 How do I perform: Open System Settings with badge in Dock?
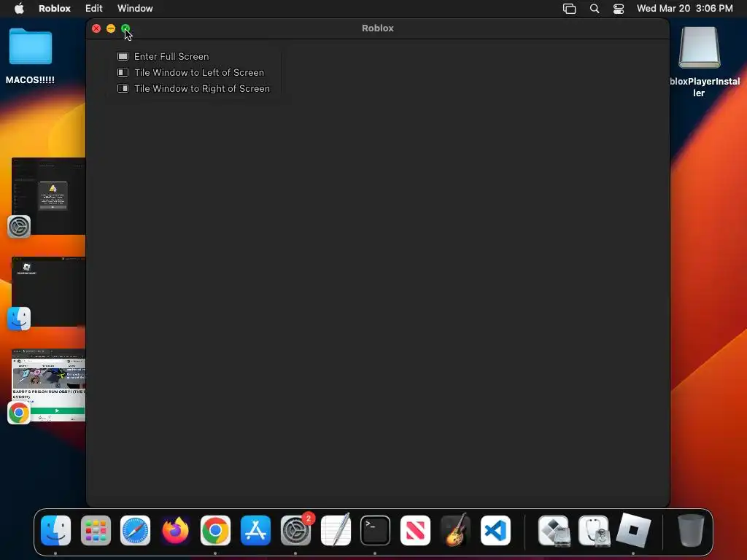(x=296, y=530)
